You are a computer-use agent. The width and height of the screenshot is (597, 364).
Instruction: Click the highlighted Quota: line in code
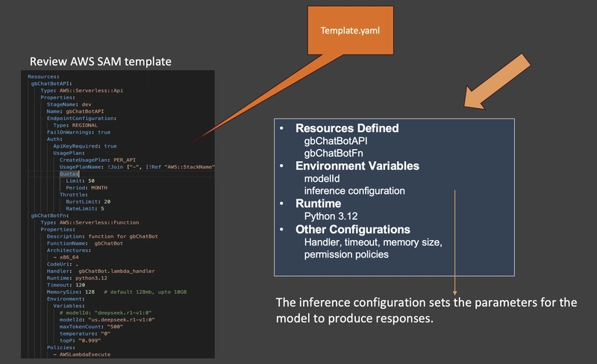coord(69,174)
